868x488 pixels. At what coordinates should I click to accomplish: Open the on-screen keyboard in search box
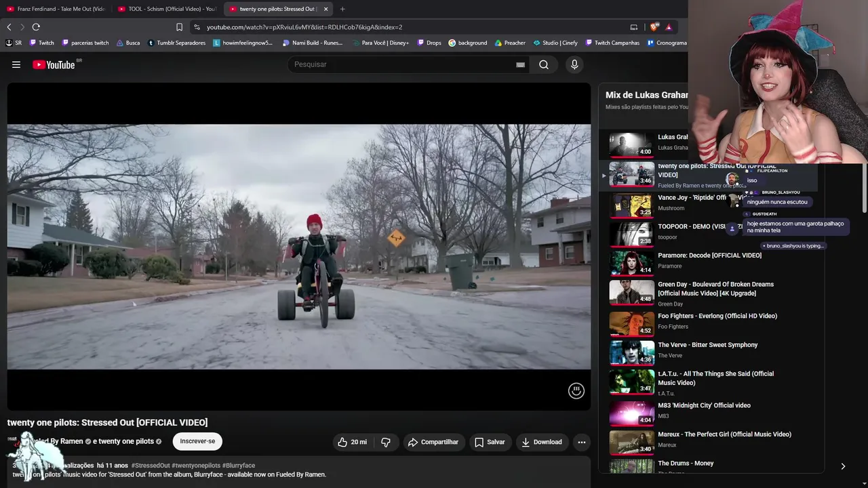coord(520,64)
